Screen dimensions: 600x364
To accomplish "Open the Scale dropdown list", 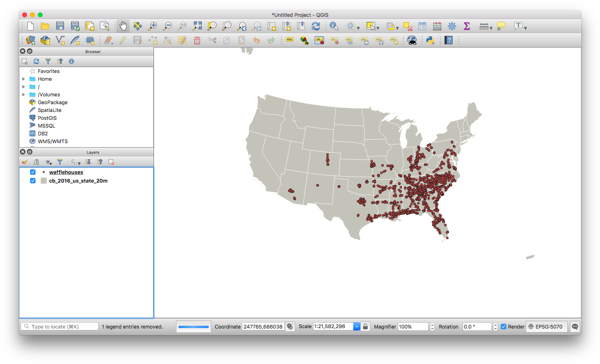I will pos(356,327).
